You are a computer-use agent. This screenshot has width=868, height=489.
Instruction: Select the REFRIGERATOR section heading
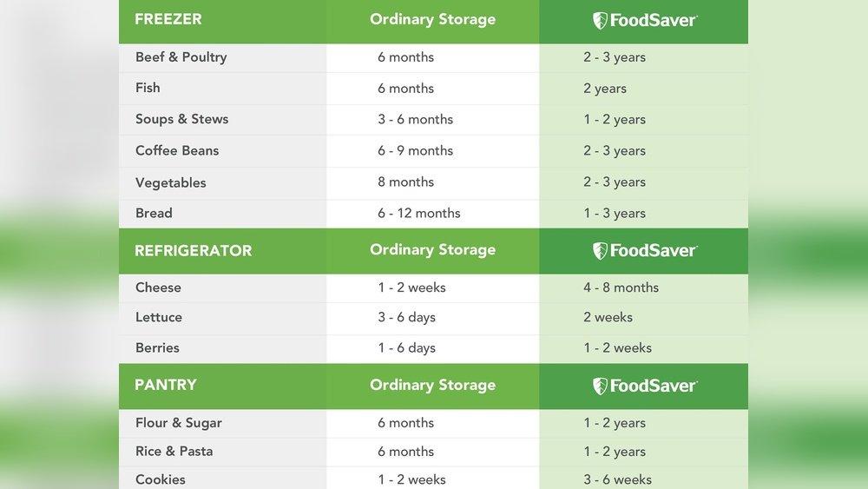(193, 251)
